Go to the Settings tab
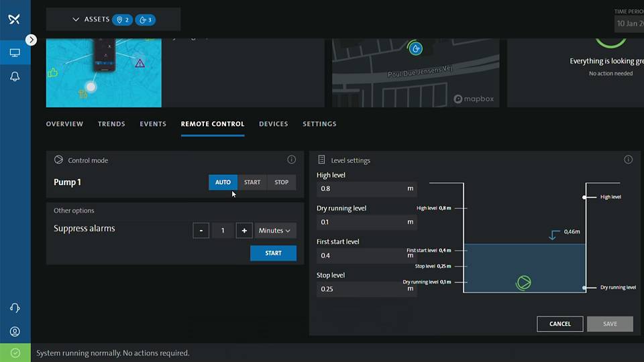 (319, 124)
